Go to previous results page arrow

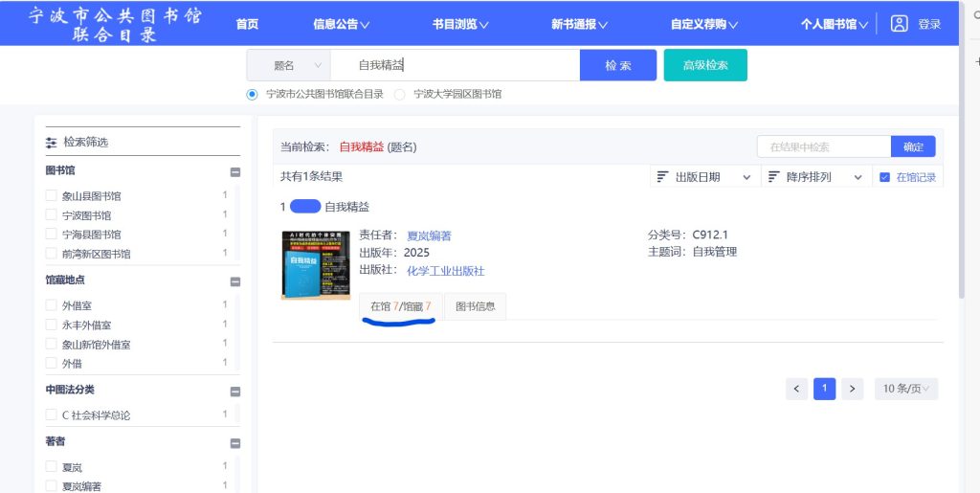pyautogui.click(x=797, y=389)
